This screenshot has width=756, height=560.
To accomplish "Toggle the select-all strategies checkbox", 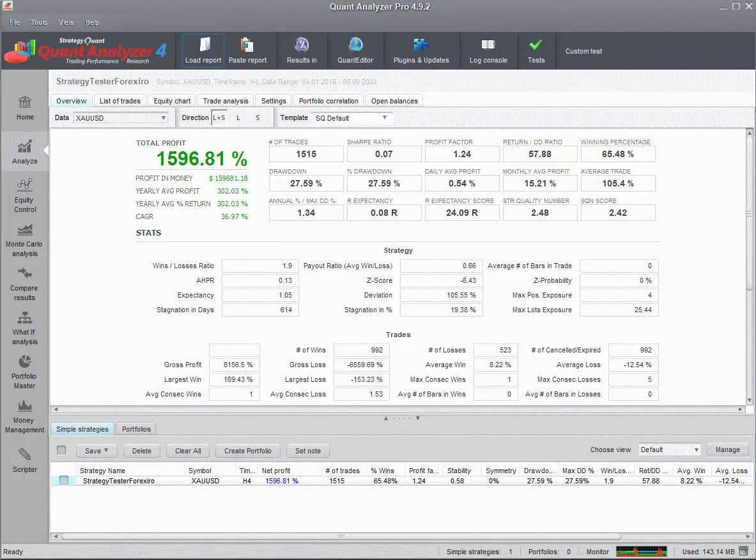I will (62, 450).
